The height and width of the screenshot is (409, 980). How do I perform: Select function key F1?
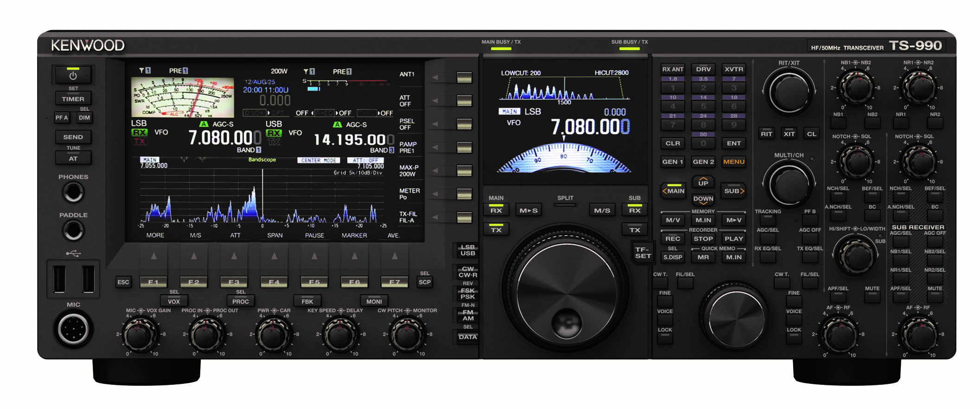pyautogui.click(x=154, y=282)
